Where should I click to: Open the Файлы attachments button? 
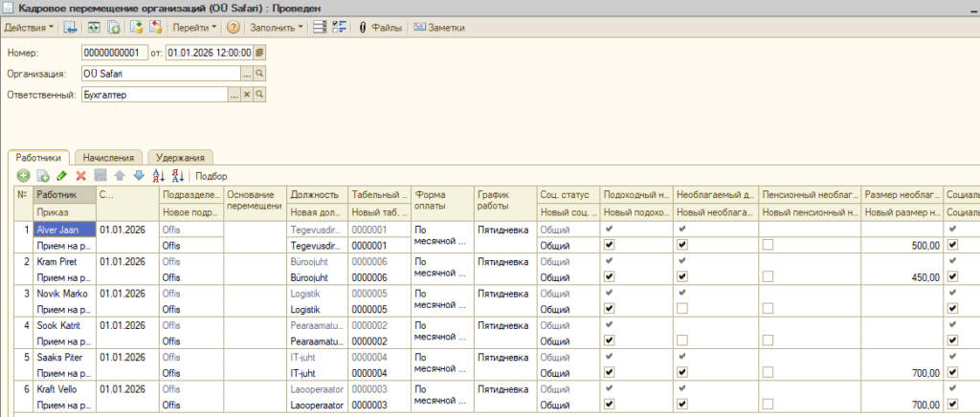tap(380, 28)
